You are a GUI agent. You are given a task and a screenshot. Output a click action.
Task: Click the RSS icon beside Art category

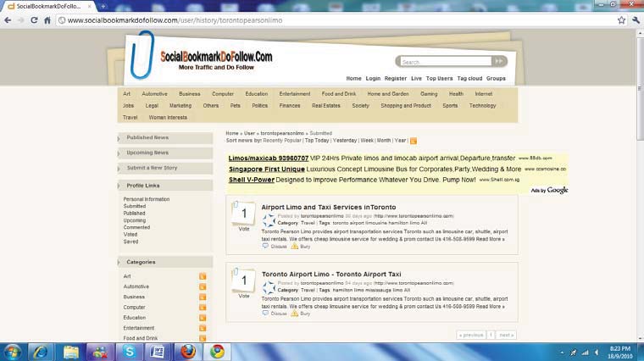(x=203, y=276)
